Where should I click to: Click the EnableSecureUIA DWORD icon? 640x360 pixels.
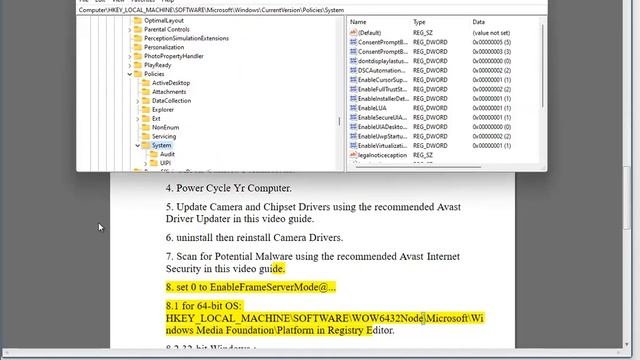click(x=353, y=117)
